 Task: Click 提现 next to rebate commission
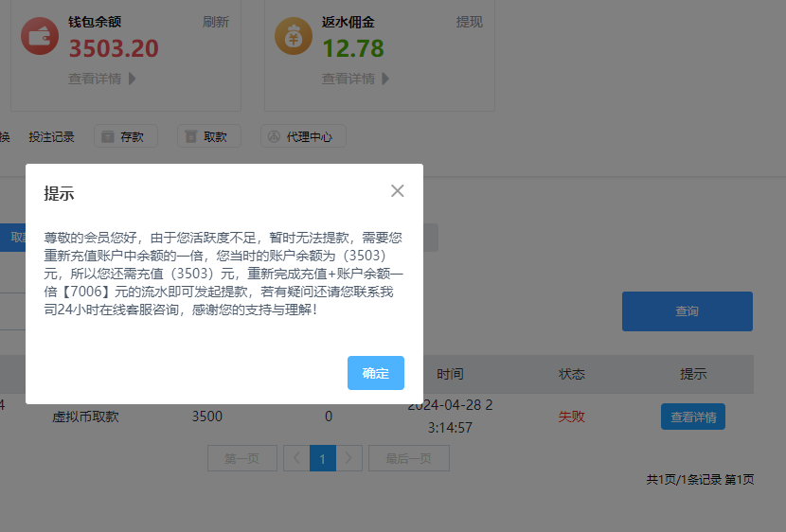pos(470,21)
